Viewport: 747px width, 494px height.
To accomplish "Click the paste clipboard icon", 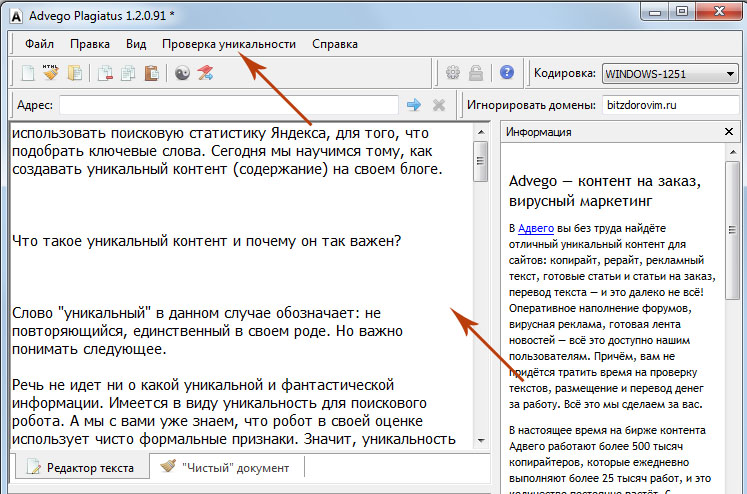I will tap(151, 73).
